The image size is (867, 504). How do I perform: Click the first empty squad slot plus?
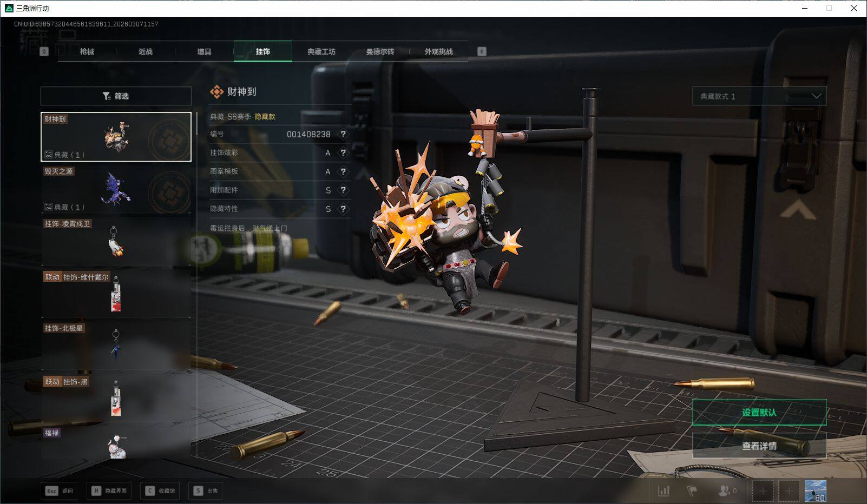click(x=763, y=491)
